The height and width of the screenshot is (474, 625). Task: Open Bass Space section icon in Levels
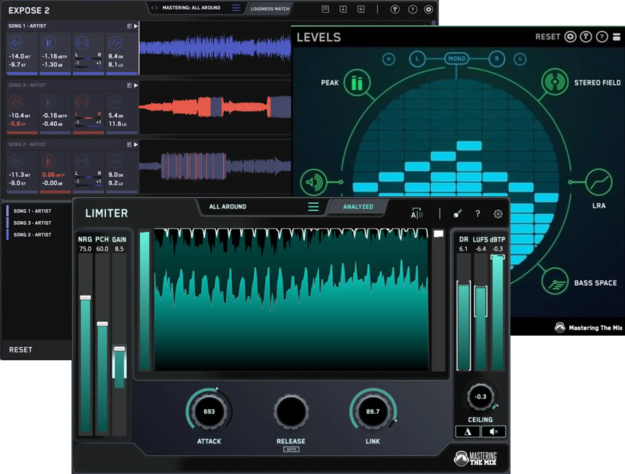[x=555, y=281]
